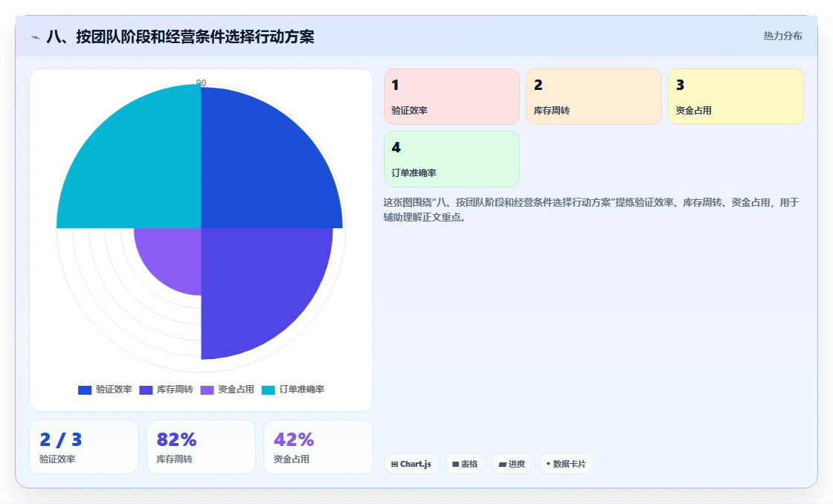Toggle the 验证效率 legend color box

point(85,390)
